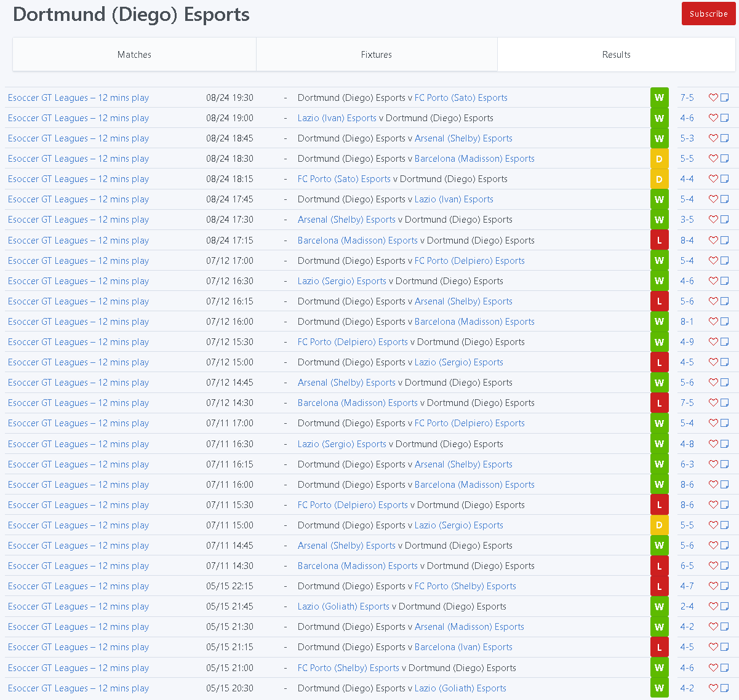Click the D badge on 08/24 18:30 row

pyautogui.click(x=659, y=159)
